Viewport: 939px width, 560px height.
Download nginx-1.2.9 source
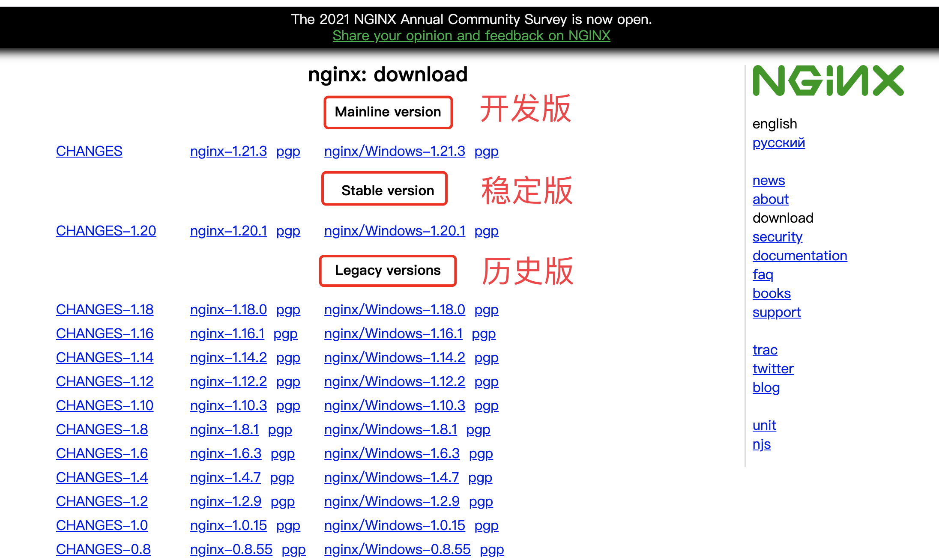click(226, 501)
